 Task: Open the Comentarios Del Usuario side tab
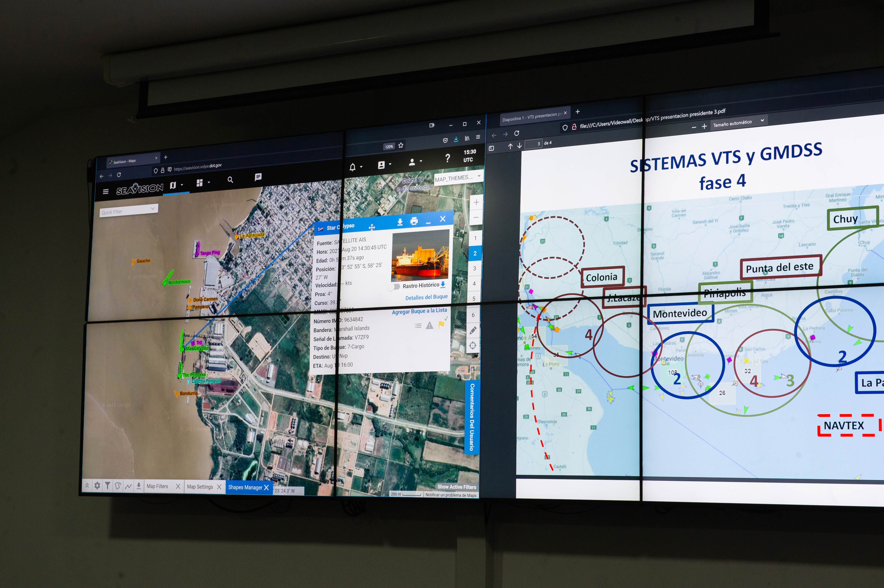[x=472, y=417]
